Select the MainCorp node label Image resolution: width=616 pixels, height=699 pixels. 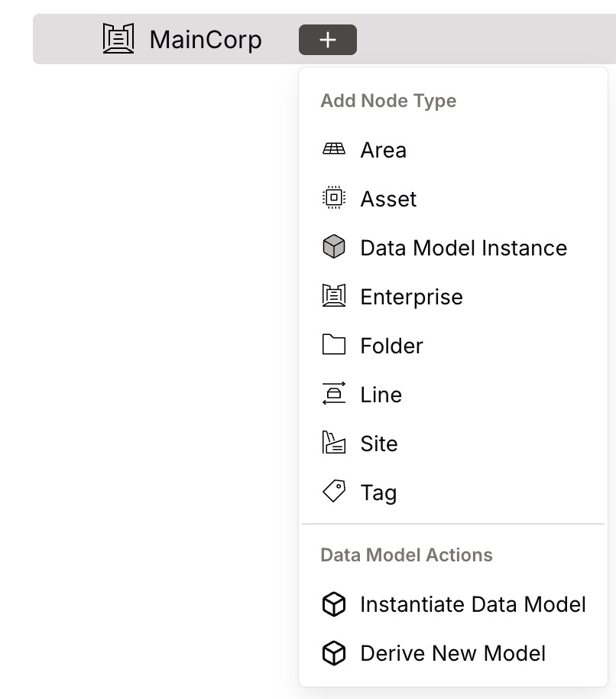coord(206,40)
